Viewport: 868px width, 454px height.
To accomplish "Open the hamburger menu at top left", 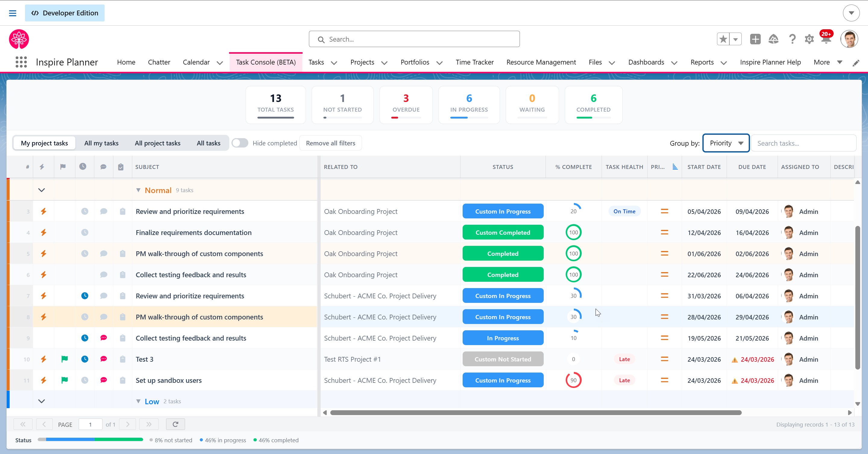I will click(12, 13).
